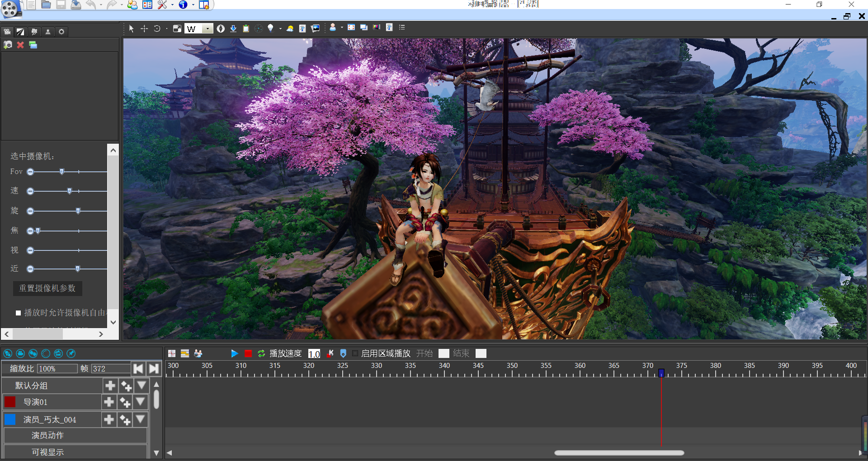Adjust the Fov slider handle
The width and height of the screenshot is (868, 461).
pyautogui.click(x=62, y=172)
